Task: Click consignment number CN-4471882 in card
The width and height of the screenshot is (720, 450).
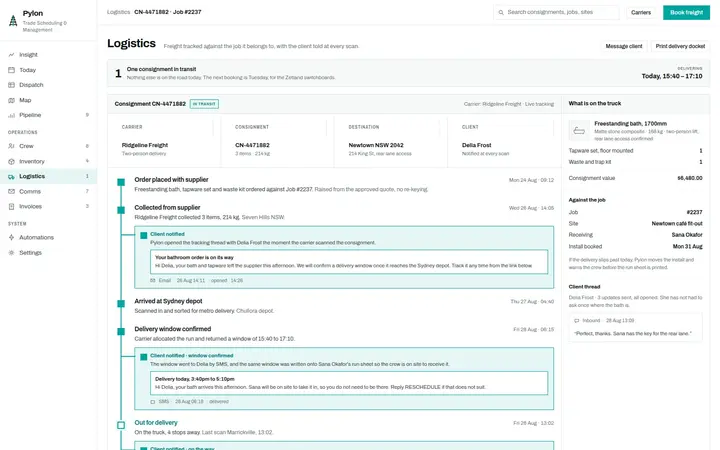Action: (252, 145)
